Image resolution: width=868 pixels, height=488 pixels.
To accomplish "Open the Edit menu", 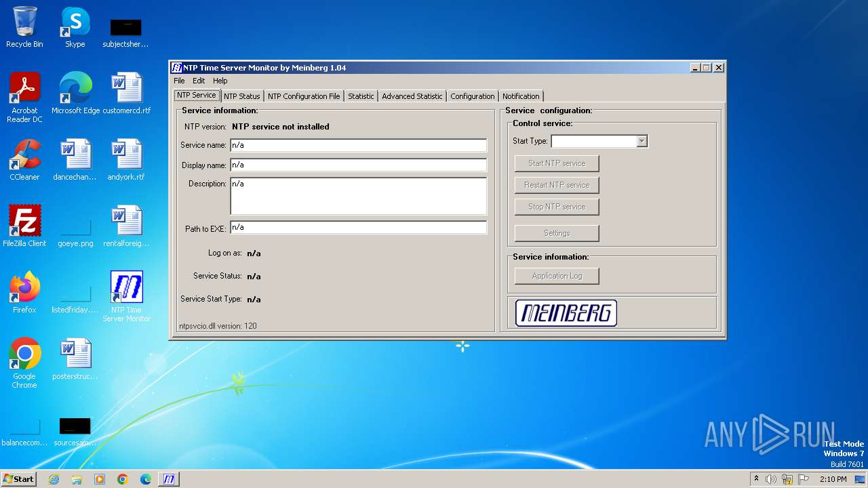I will [199, 81].
